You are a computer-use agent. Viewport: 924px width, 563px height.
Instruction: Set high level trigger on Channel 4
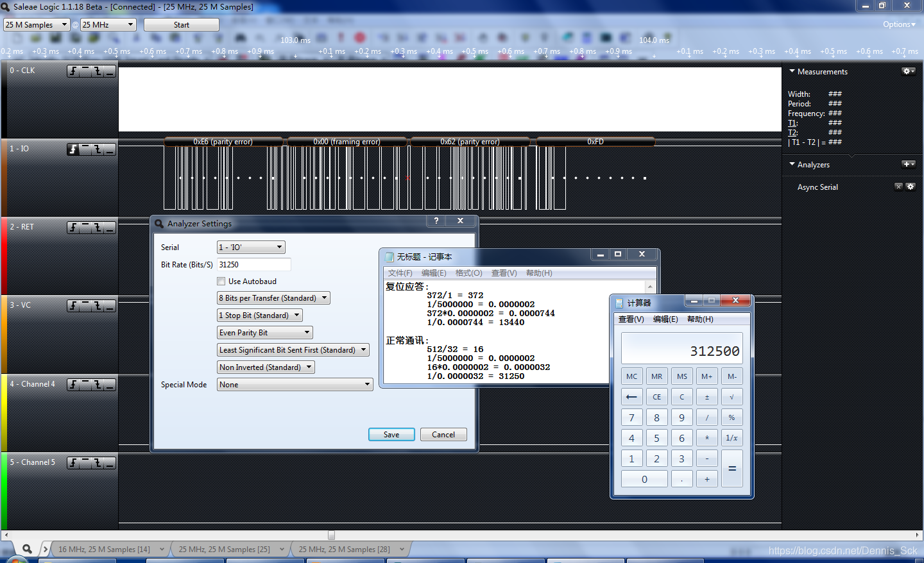point(85,385)
